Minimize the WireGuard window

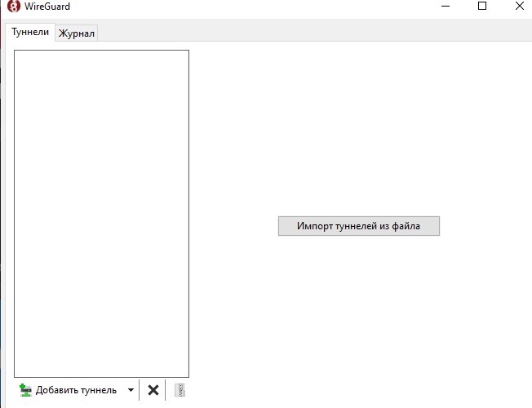tap(445, 7)
